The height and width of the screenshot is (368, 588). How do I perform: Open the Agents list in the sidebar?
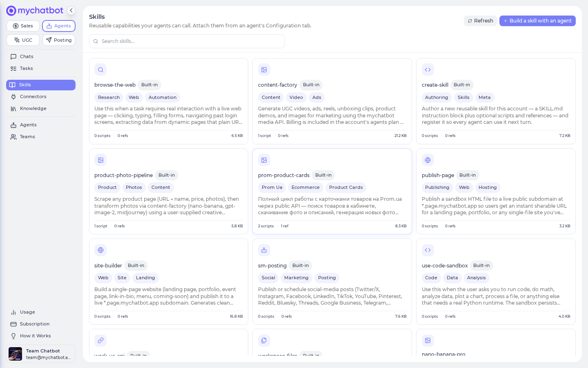pos(41,125)
